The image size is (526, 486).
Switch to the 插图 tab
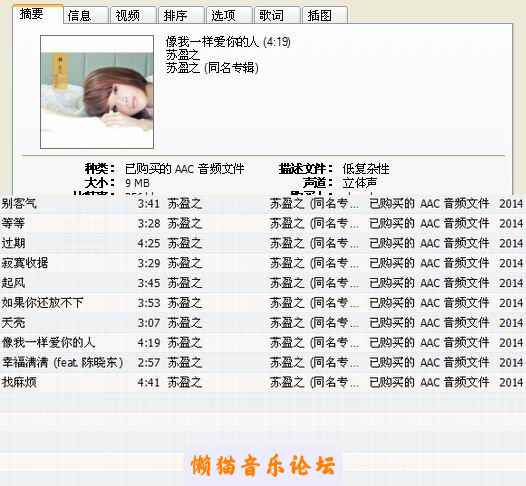tap(325, 15)
